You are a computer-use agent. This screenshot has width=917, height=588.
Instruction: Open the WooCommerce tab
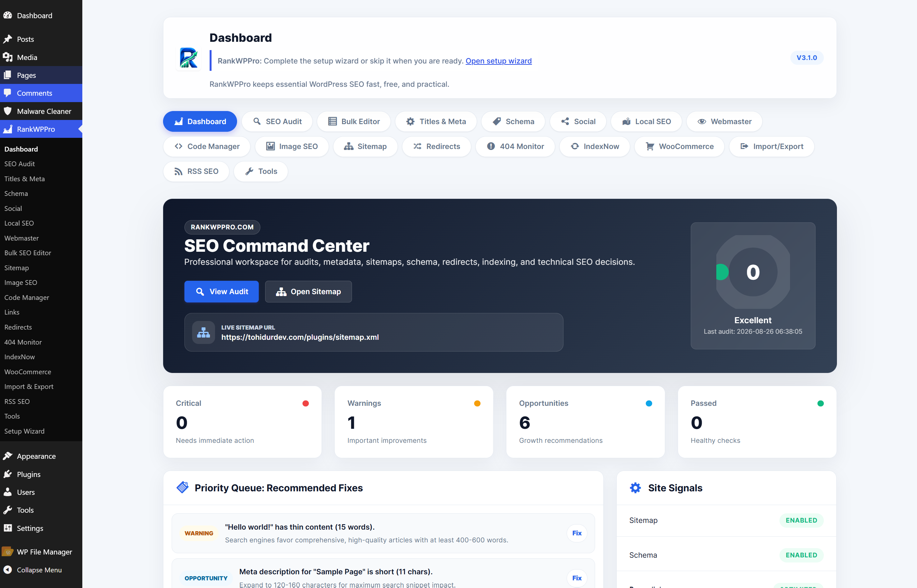click(x=679, y=146)
